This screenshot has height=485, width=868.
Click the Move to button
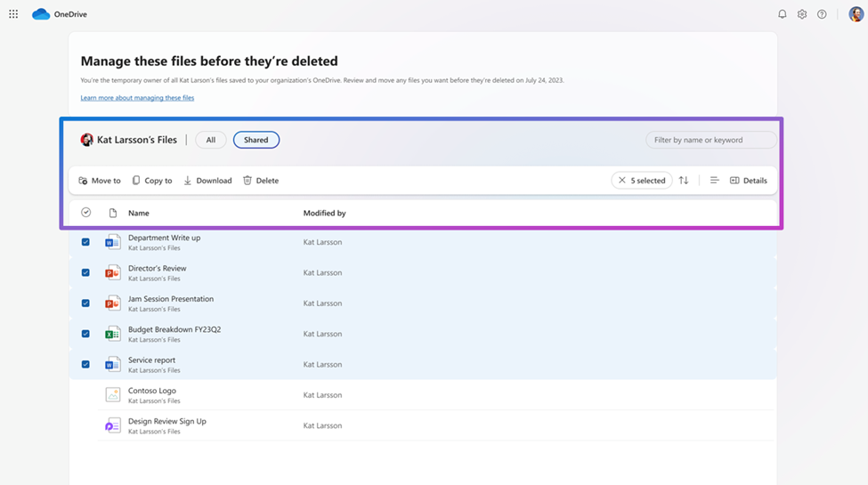tap(100, 181)
